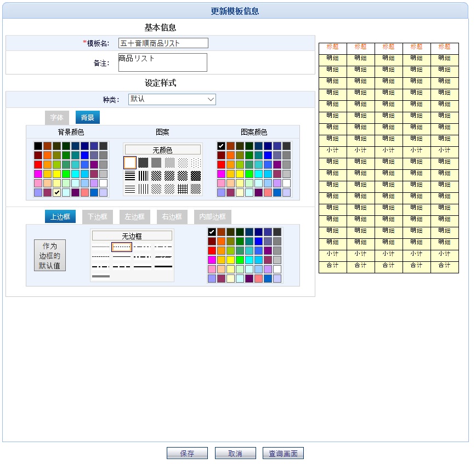
Task: Choose the 50% fine gray dot pattern
Action: (x=156, y=163)
